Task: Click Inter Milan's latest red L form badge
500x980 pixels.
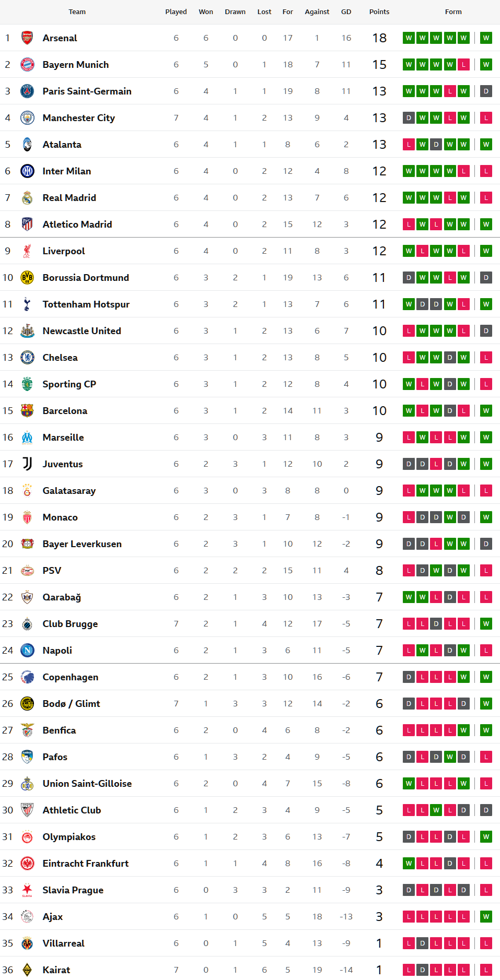Action: point(486,171)
